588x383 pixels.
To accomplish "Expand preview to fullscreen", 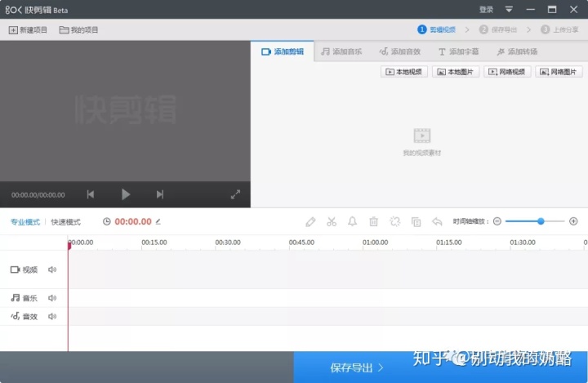I will (x=235, y=194).
